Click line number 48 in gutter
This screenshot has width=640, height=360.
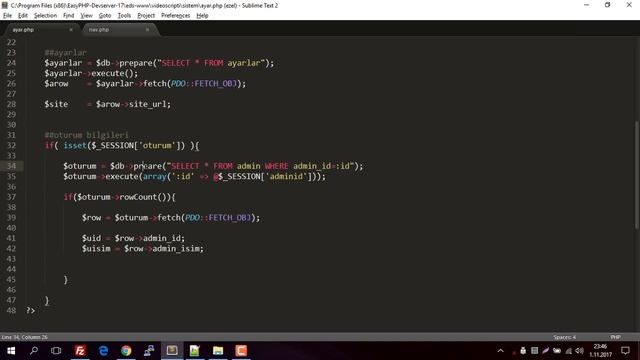tap(11, 311)
